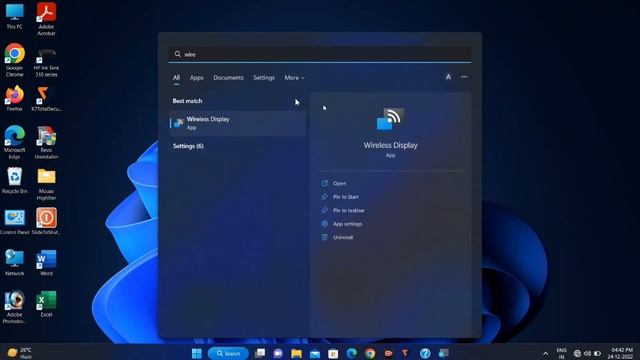
Task: Expand the More filter dropdown
Action: point(294,78)
